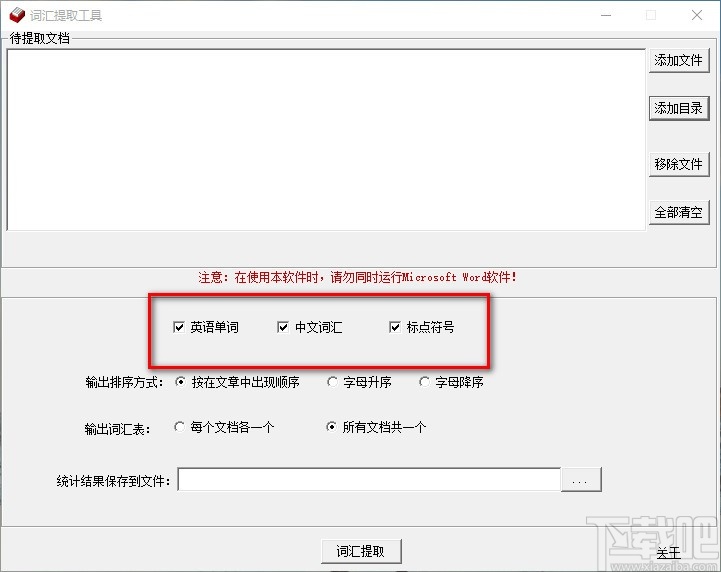Open file browser with the ... button
This screenshot has width=721, height=572.
pos(581,480)
